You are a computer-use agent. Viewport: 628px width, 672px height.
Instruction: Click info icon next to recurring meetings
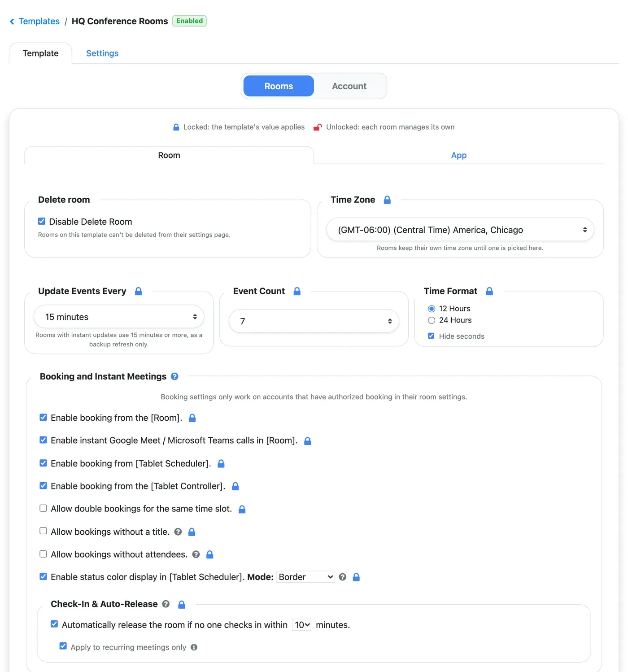[194, 647]
